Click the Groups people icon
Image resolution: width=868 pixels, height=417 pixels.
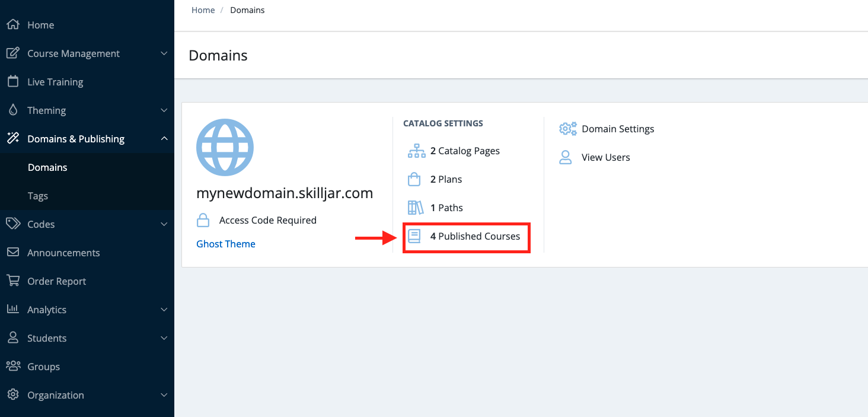tap(12, 367)
